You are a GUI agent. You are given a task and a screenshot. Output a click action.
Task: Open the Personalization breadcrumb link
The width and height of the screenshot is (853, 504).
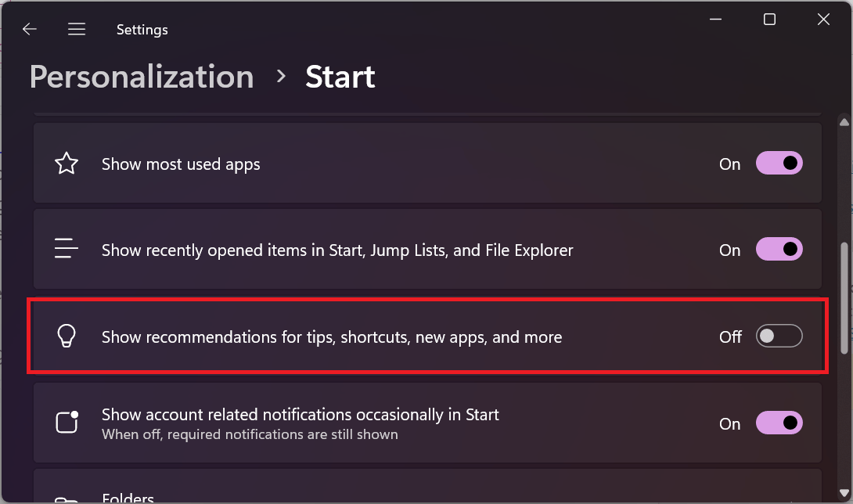[141, 76]
